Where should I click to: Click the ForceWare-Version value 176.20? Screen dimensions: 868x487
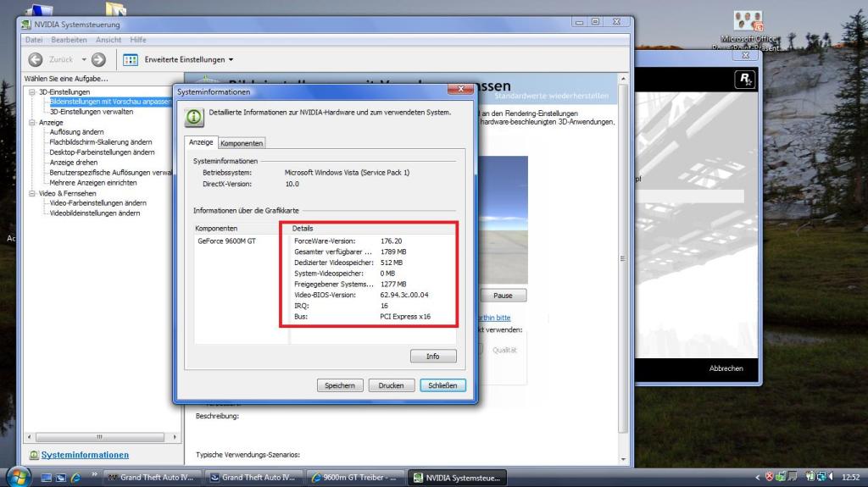point(391,241)
